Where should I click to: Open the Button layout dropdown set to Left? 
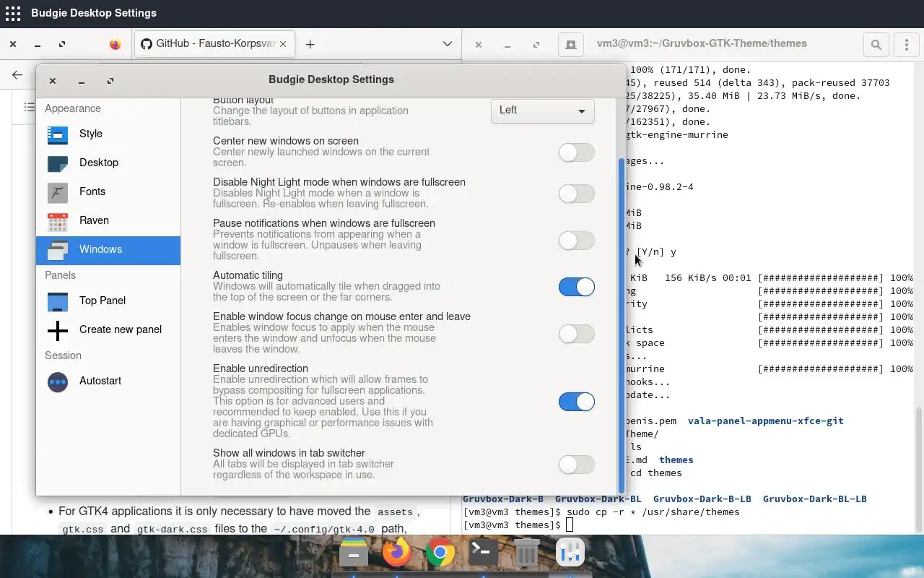(543, 111)
